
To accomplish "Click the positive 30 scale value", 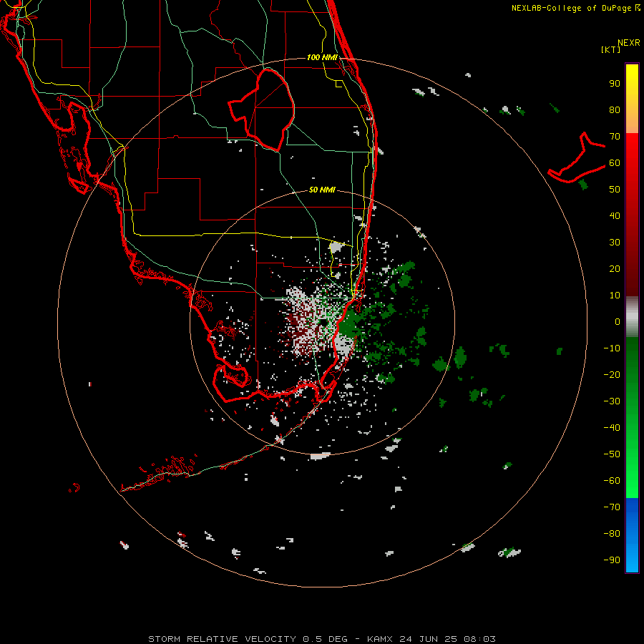I will click(x=615, y=243).
